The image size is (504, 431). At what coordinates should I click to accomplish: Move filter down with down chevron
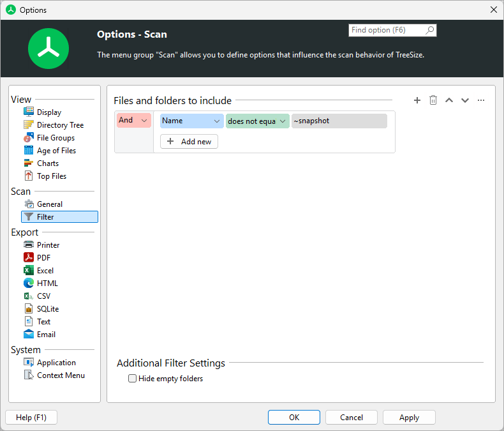(465, 100)
